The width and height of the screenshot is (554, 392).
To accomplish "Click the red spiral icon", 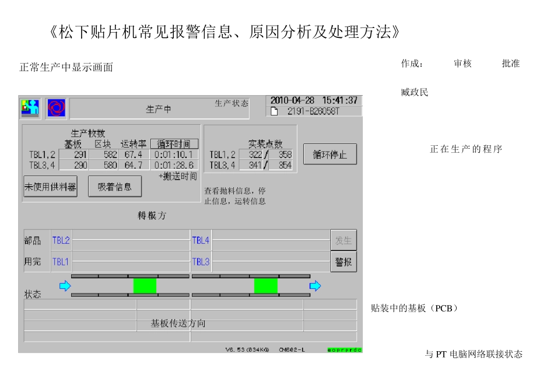I will tap(57, 108).
